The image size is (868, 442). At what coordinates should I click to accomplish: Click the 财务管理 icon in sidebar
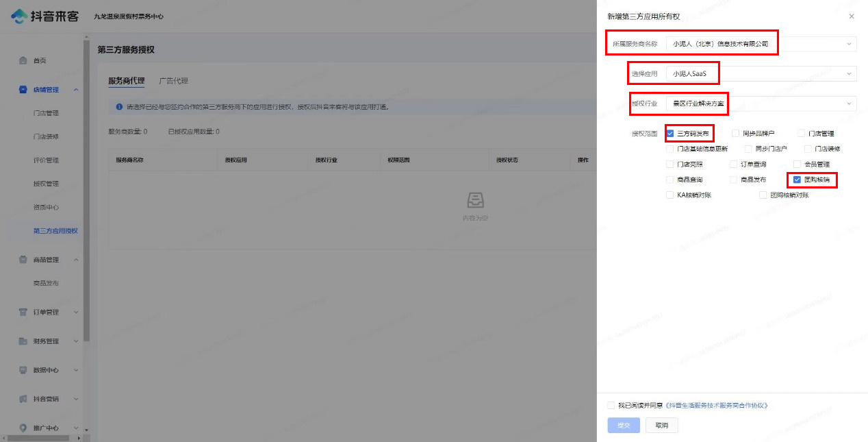pos(23,341)
